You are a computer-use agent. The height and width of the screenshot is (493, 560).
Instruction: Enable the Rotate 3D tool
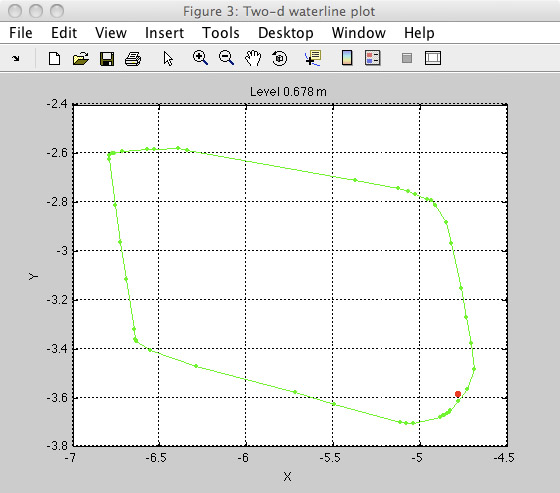click(x=279, y=58)
